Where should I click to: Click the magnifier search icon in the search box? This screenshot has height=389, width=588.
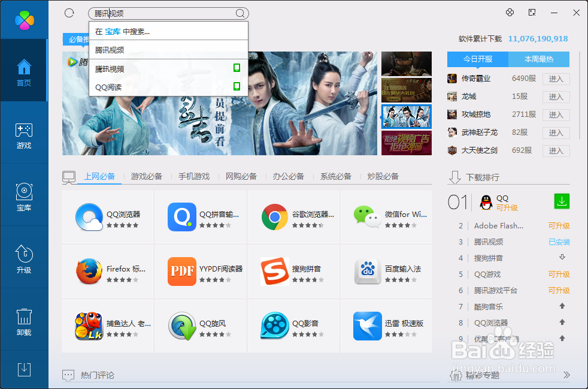tap(240, 14)
